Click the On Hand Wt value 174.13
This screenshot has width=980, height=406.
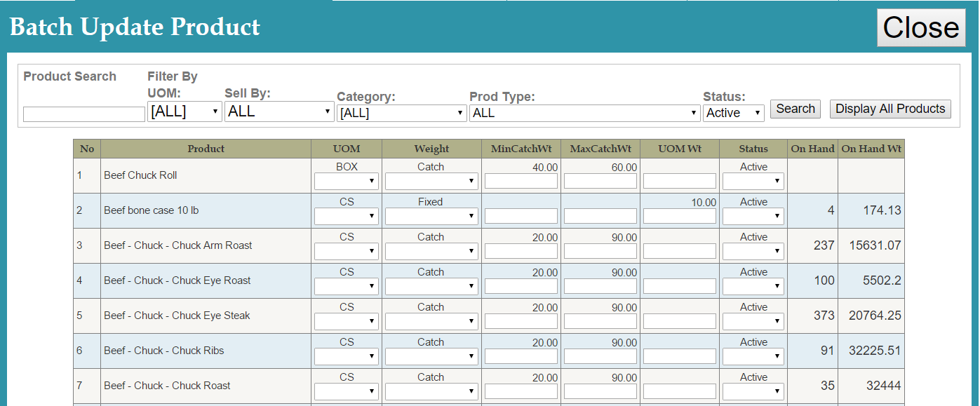882,210
